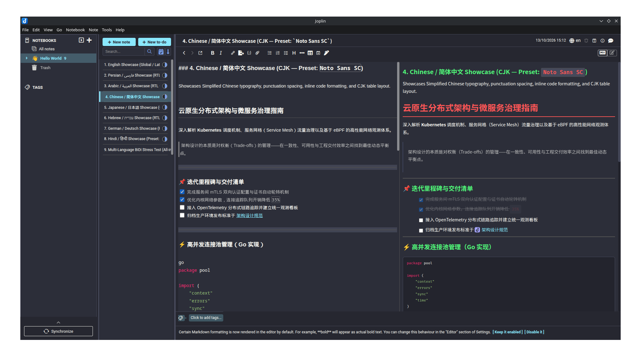Open the Tools menu
The height and width of the screenshot is (364, 641).
tap(107, 30)
